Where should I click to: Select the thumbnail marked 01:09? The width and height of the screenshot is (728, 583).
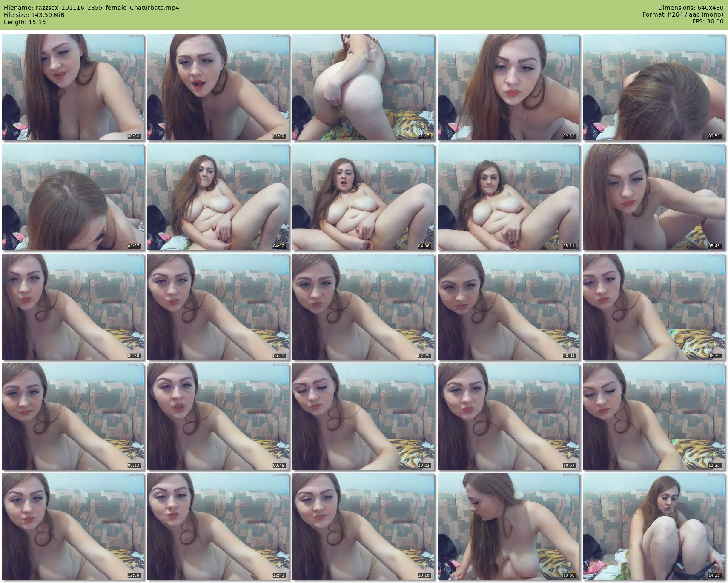[218, 87]
